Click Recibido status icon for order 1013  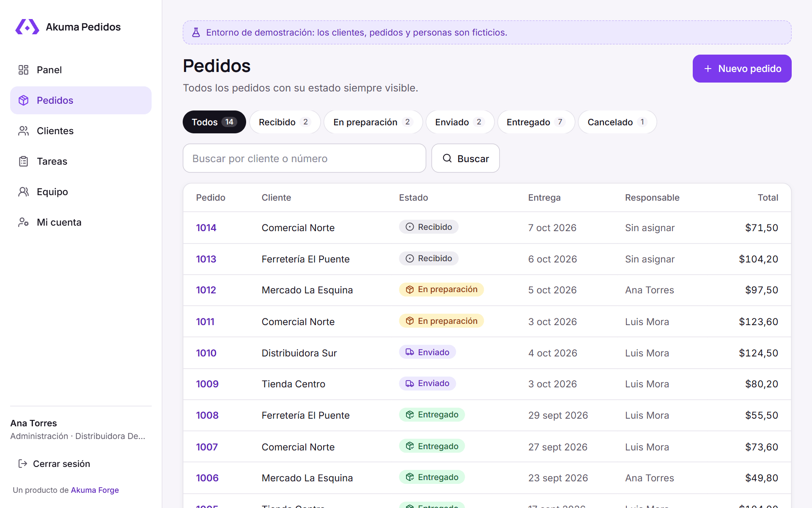tap(410, 258)
